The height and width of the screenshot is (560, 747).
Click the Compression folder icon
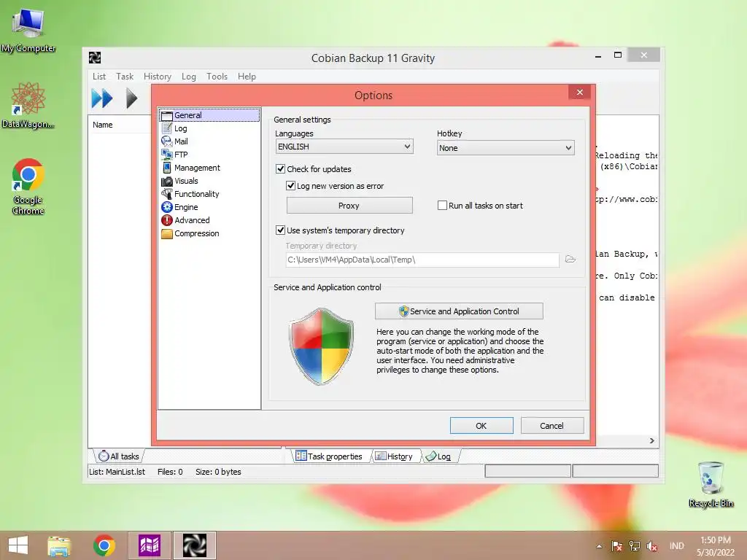pos(167,233)
